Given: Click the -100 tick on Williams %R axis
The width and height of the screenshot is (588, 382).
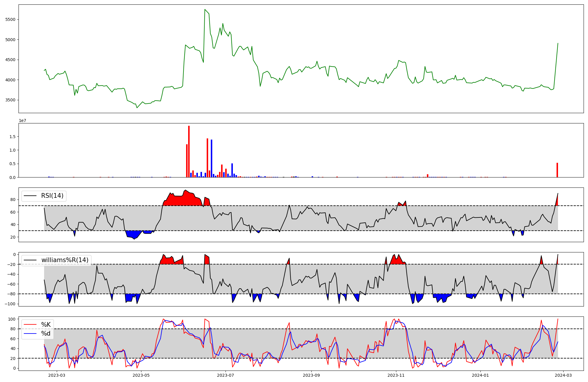Looking at the screenshot, I should (11, 304).
